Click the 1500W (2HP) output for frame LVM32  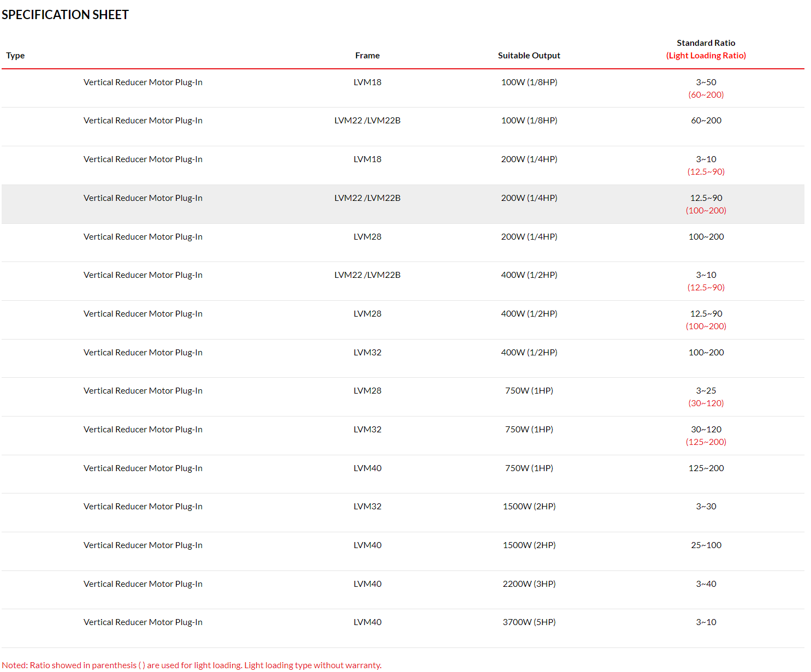point(529,507)
